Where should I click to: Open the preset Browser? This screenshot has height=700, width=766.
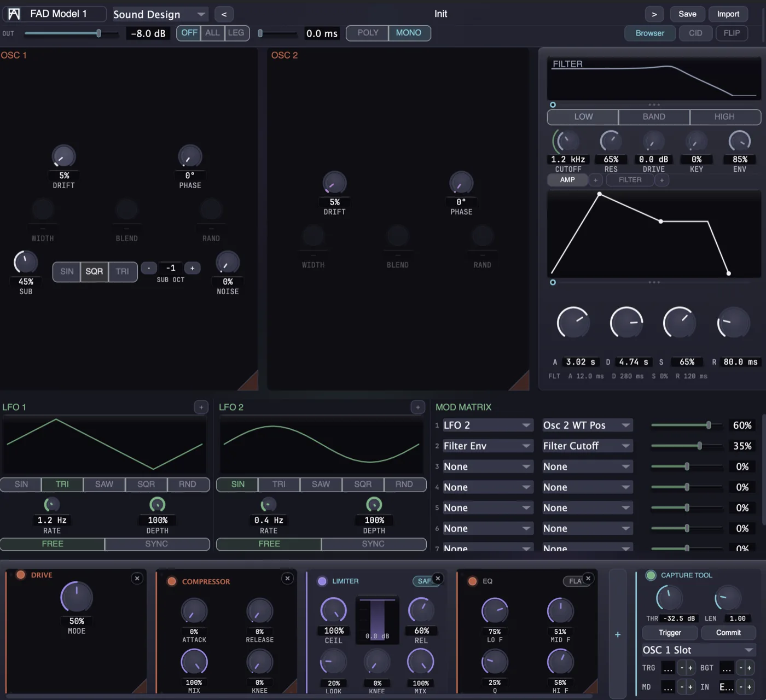pos(649,33)
